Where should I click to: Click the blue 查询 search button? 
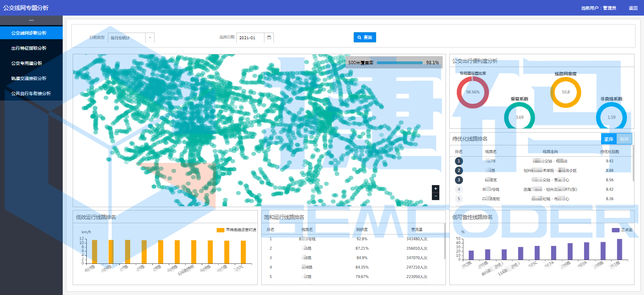[364, 37]
